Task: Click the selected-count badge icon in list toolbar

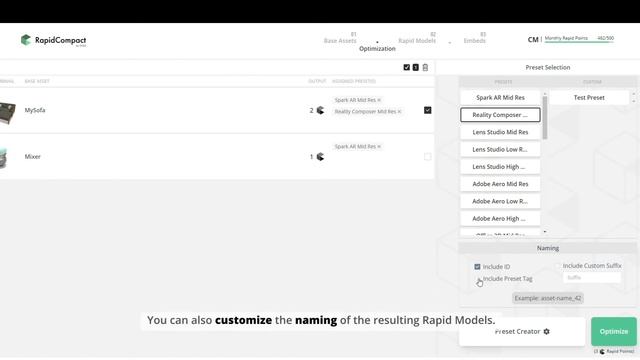Action: pos(416,67)
